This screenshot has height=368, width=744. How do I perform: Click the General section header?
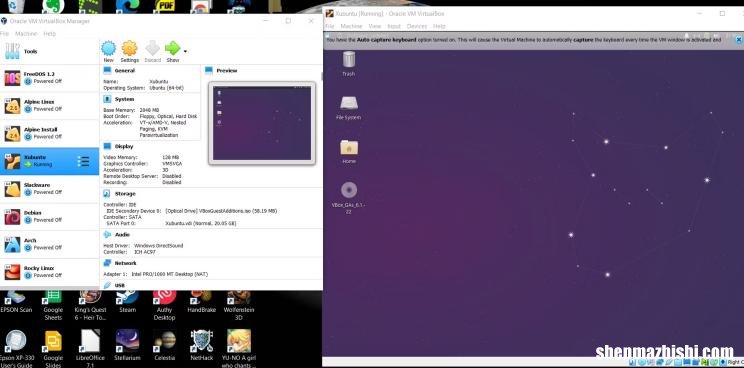(124, 71)
